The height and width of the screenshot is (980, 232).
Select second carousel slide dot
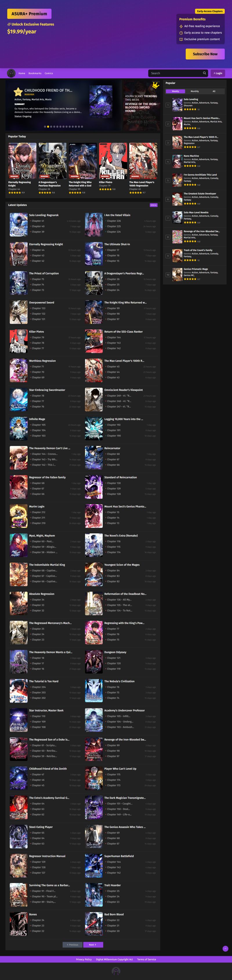(48, 127)
